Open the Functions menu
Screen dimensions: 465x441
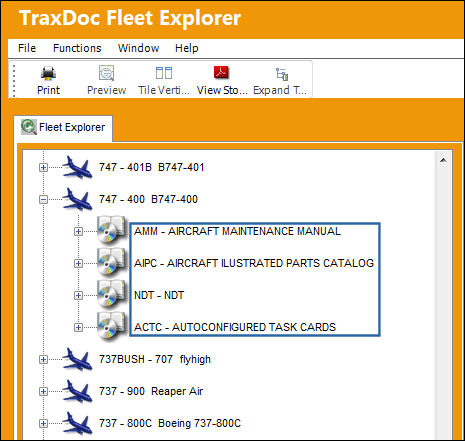coord(77,48)
